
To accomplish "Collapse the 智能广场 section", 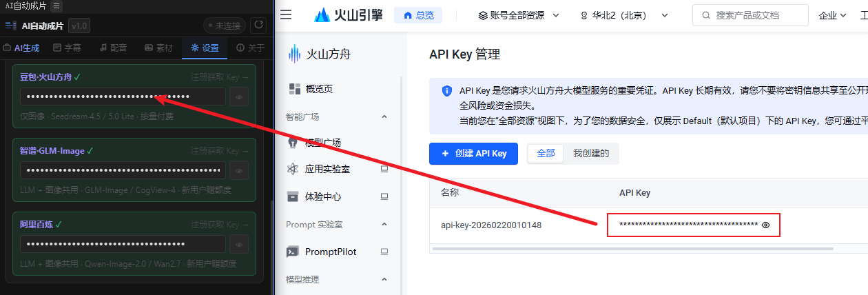I will tap(384, 116).
